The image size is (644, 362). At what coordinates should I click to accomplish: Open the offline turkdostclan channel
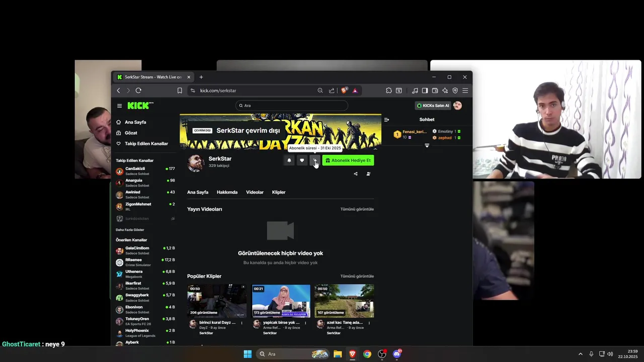pyautogui.click(x=145, y=219)
